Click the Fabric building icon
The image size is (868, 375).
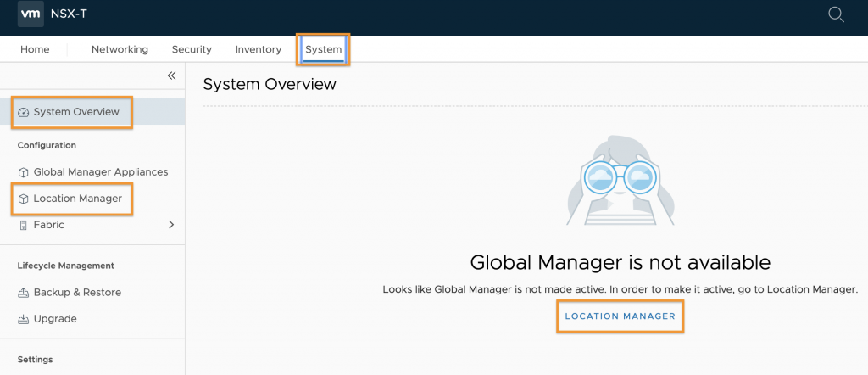click(x=23, y=225)
